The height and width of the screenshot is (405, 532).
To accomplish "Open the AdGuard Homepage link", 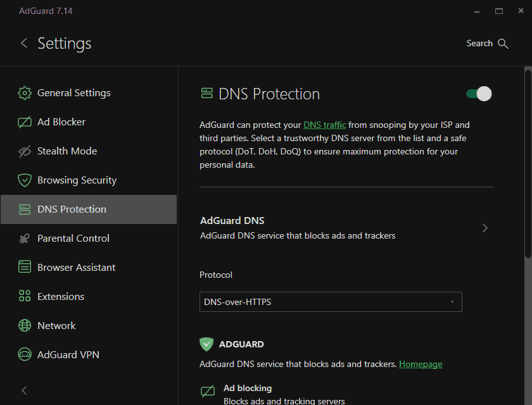I will (x=421, y=364).
